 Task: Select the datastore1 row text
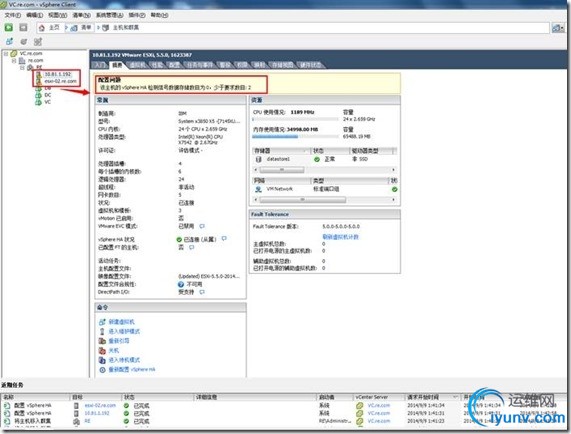pos(278,159)
